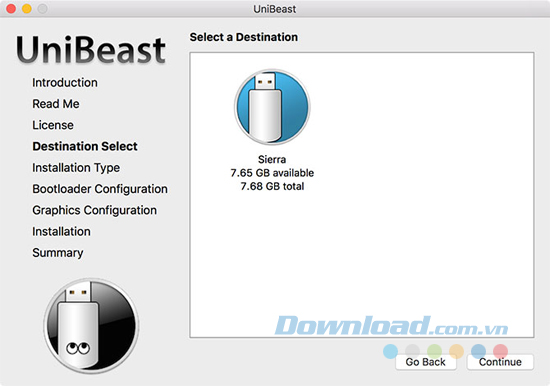Close the UniBeast window
Screen dimensions: 550x386
(x=11, y=9)
